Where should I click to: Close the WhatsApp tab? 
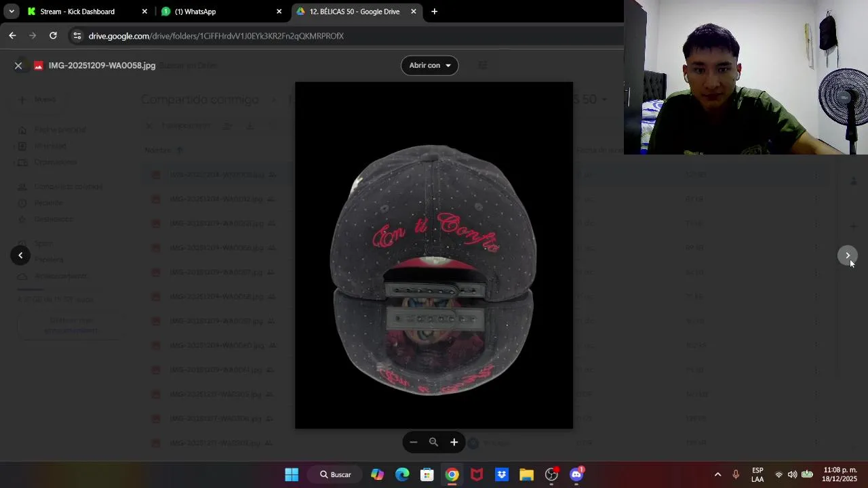pyautogui.click(x=279, y=12)
